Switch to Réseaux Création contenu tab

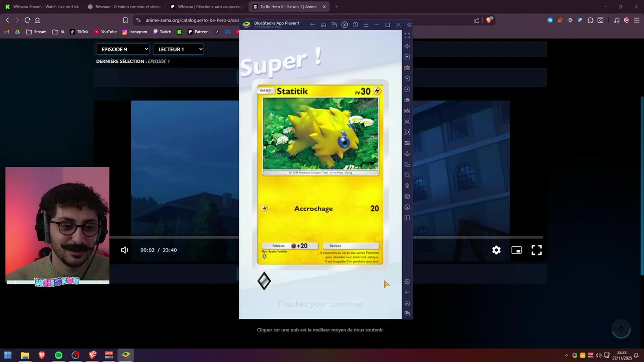click(x=123, y=7)
